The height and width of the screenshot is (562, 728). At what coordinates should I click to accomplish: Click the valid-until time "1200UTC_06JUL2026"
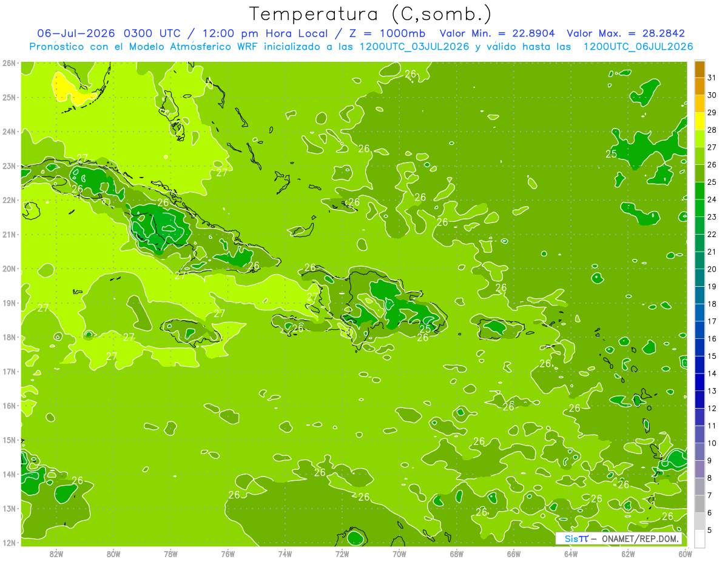pyautogui.click(x=638, y=46)
